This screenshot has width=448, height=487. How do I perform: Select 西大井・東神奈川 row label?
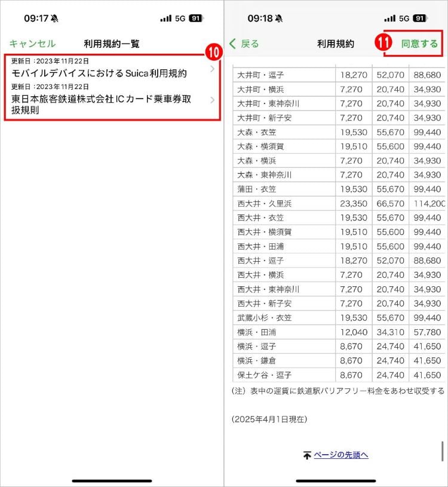point(268,289)
